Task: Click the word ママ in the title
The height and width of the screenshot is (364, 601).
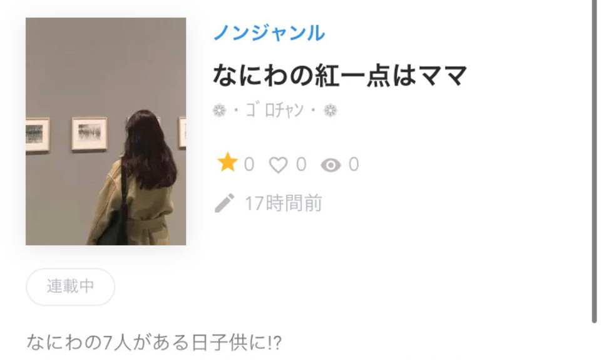Action: [443, 75]
